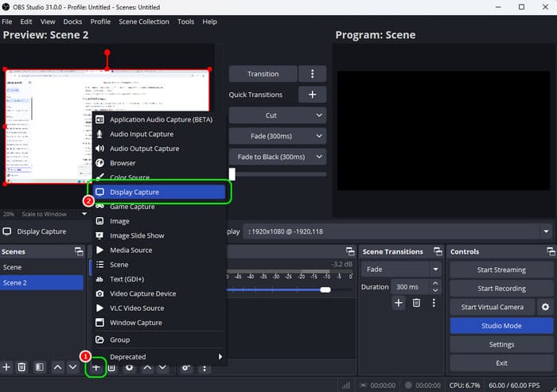Remove selected source with trash icon
Image resolution: width=557 pixels, height=392 pixels.
[x=111, y=368]
